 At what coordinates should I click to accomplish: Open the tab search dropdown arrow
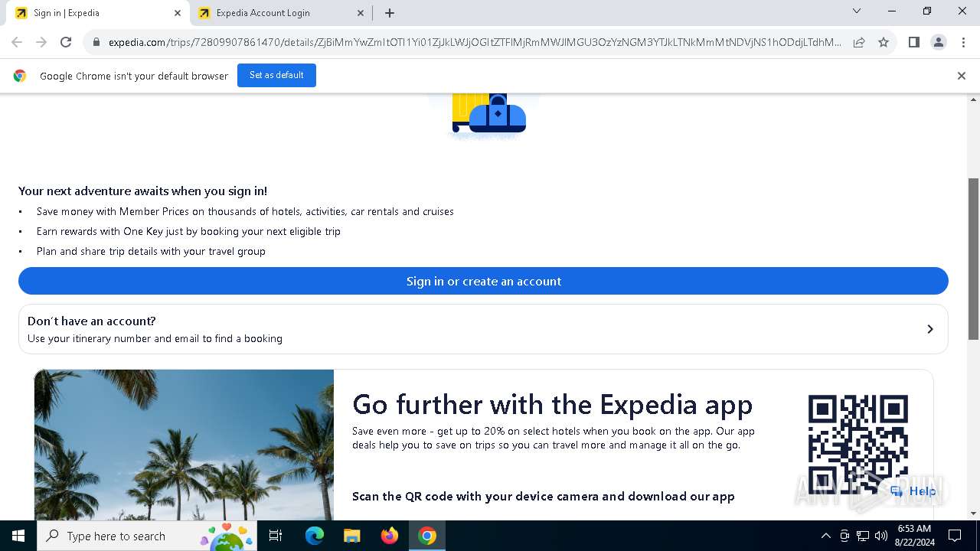(857, 11)
